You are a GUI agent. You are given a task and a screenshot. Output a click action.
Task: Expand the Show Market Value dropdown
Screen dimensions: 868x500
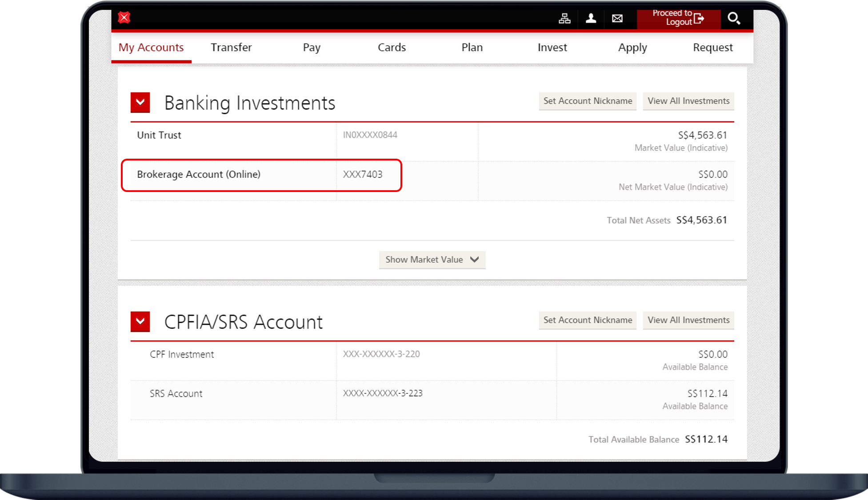coord(432,259)
